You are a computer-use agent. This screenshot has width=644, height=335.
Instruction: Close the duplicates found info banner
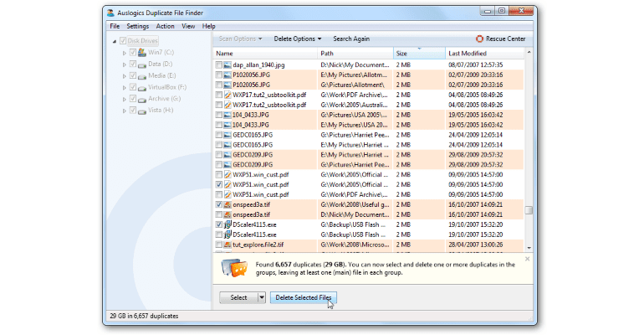pyautogui.click(x=528, y=259)
